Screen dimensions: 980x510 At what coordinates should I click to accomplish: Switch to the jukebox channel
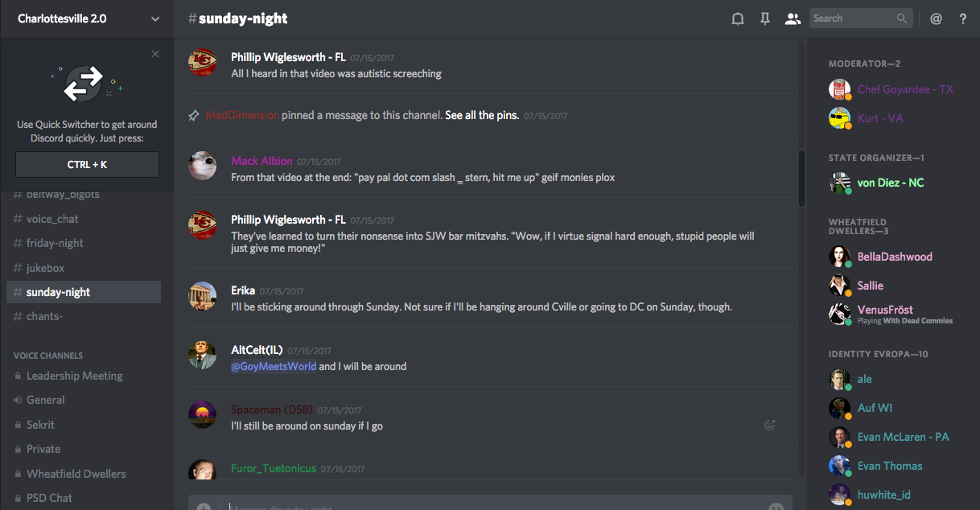pyautogui.click(x=45, y=268)
